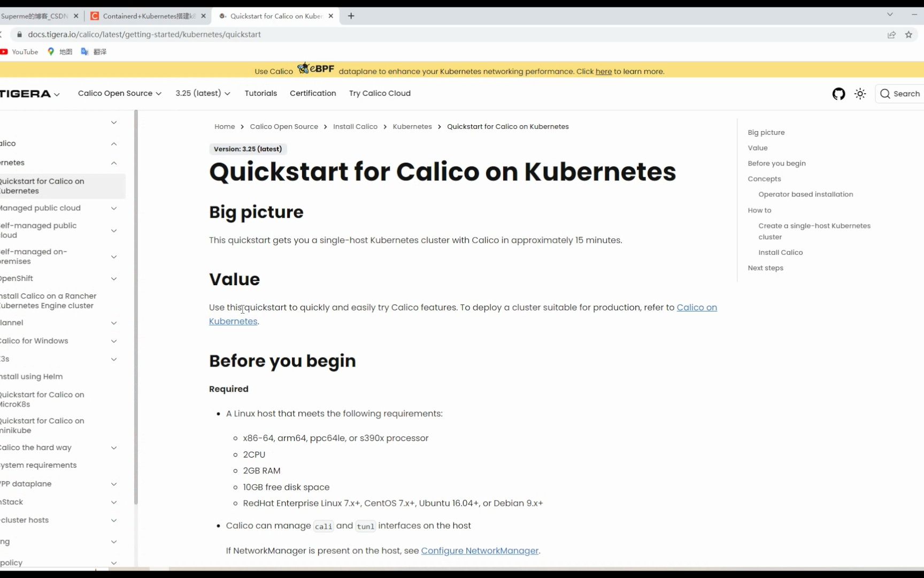
Task: Go to Home breadcrumb
Action: [x=225, y=127]
